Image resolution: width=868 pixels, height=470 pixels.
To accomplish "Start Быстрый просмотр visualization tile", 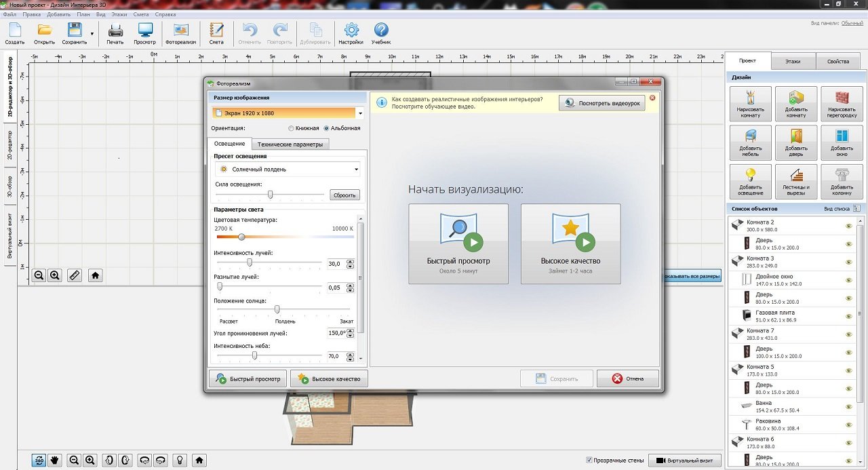I will tap(458, 243).
